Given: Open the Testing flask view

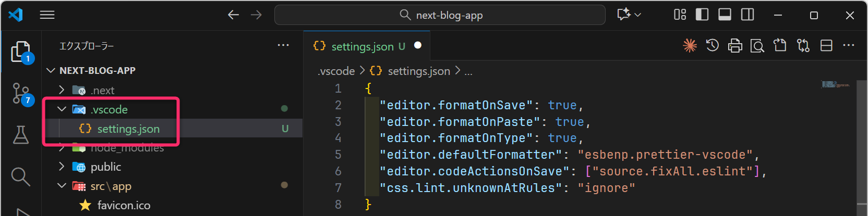Looking at the screenshot, I should pyautogui.click(x=21, y=135).
